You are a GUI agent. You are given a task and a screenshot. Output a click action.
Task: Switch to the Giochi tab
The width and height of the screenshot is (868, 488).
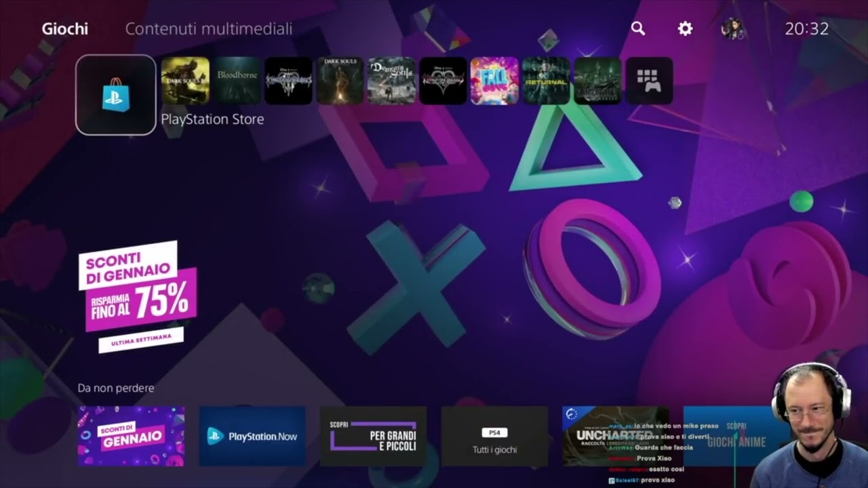tap(65, 29)
